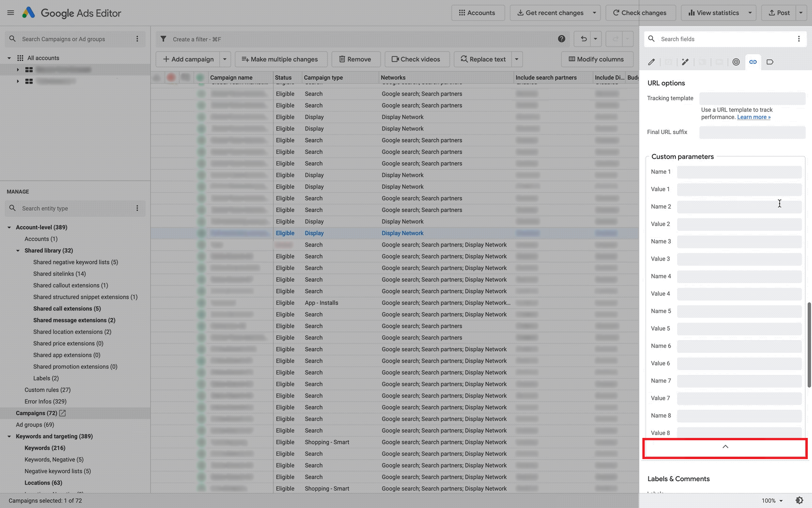This screenshot has height=508, width=812.
Task: Click the Name 1 custom parameter field
Action: [739, 172]
